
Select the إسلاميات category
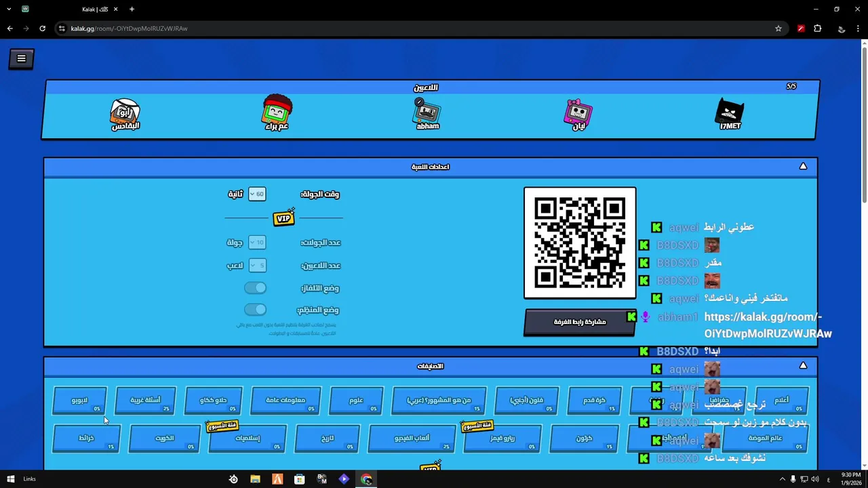click(248, 438)
